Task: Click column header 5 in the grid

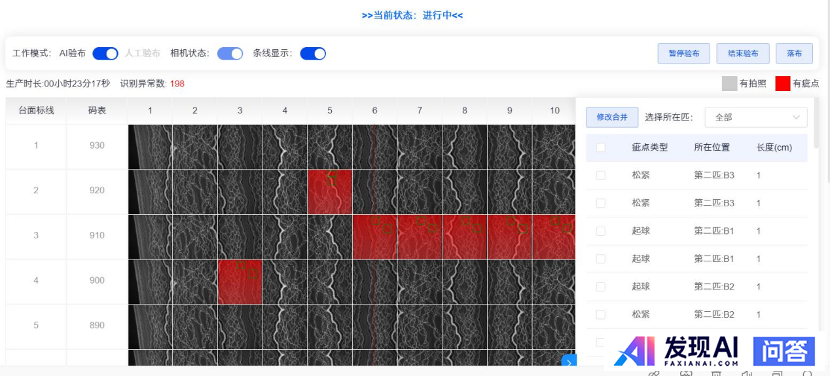Action: (330, 111)
